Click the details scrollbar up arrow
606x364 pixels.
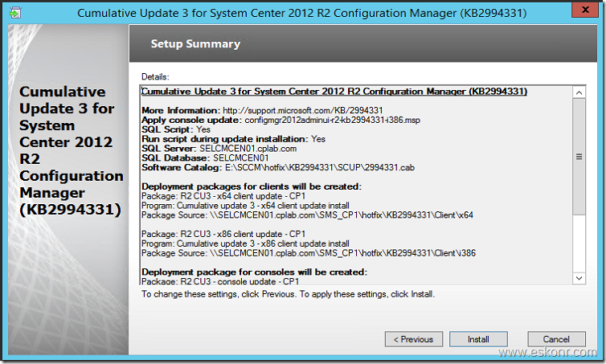(579, 92)
